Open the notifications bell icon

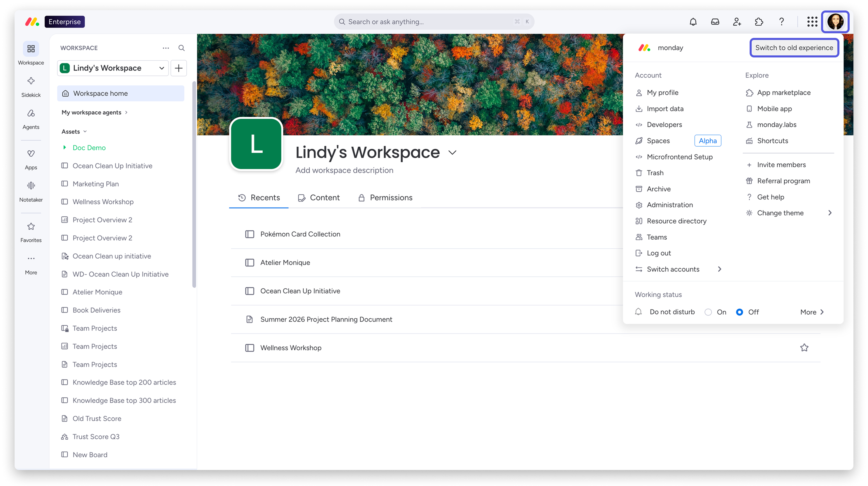coord(693,22)
